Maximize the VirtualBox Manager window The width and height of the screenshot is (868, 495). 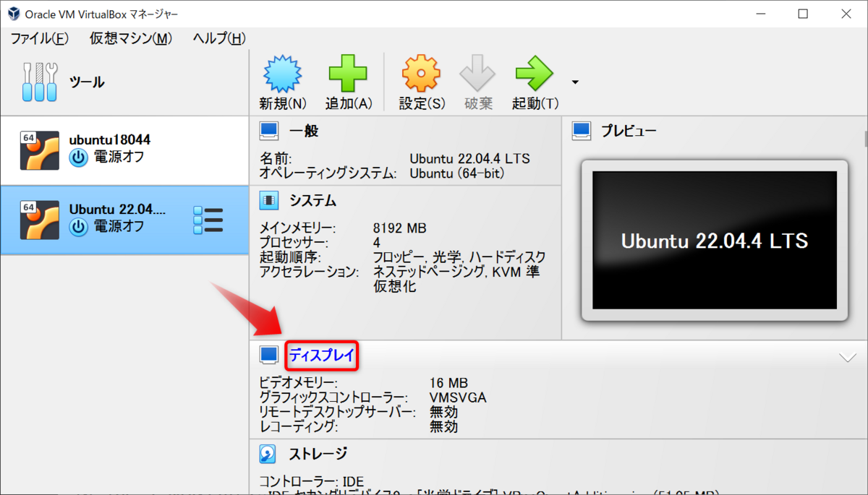[x=804, y=14]
